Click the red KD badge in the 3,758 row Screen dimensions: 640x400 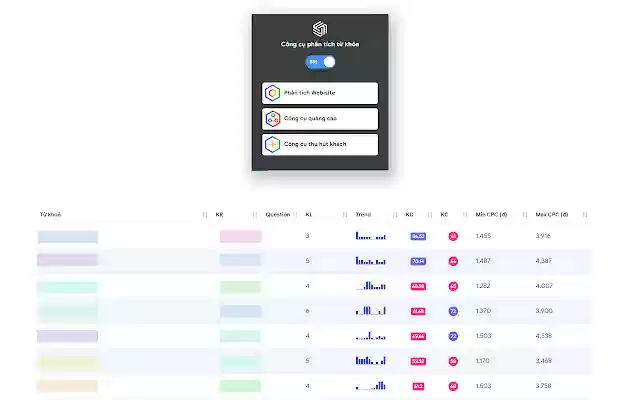tap(418, 386)
